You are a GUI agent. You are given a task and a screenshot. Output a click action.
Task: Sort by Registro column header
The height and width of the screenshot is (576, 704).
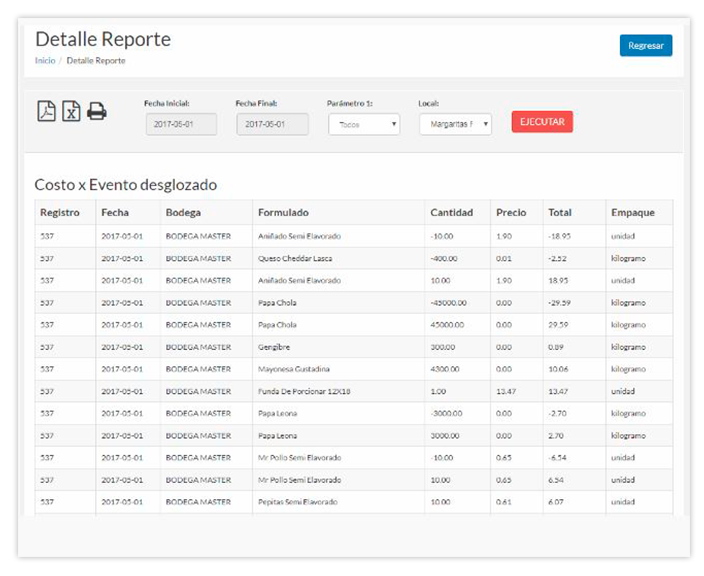coord(60,213)
